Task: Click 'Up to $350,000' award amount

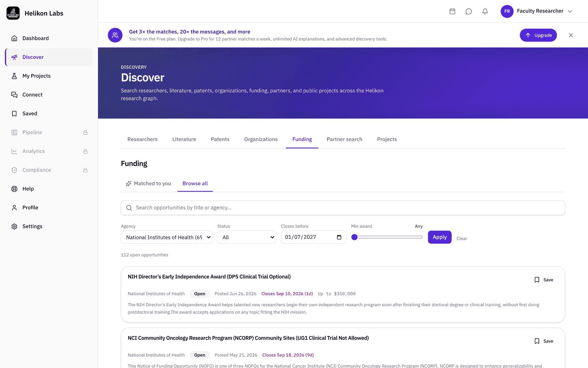Action: [x=337, y=294]
